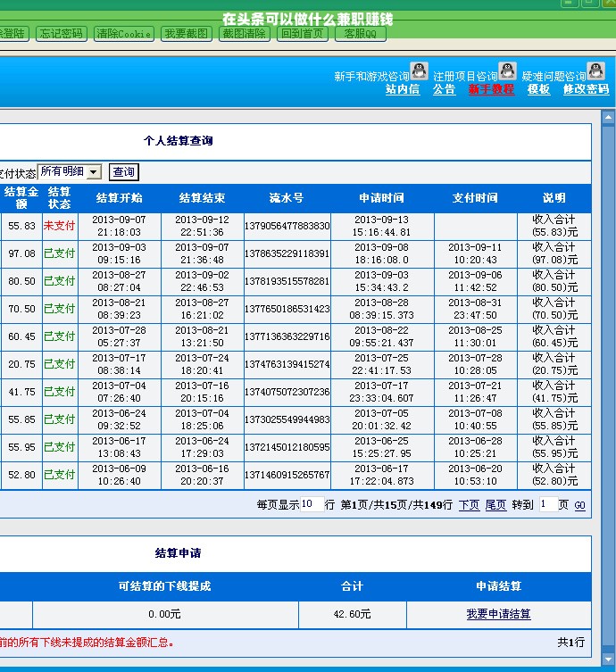This screenshot has height=672, width=616.
Task: Click description 收入合计(55.95)元
Action: tap(554, 447)
